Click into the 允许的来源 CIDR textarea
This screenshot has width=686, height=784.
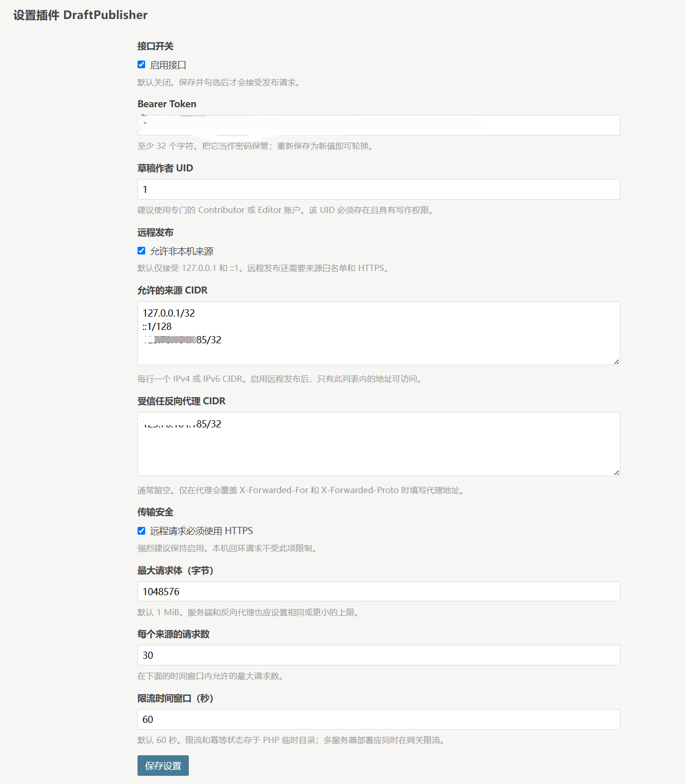point(379,334)
